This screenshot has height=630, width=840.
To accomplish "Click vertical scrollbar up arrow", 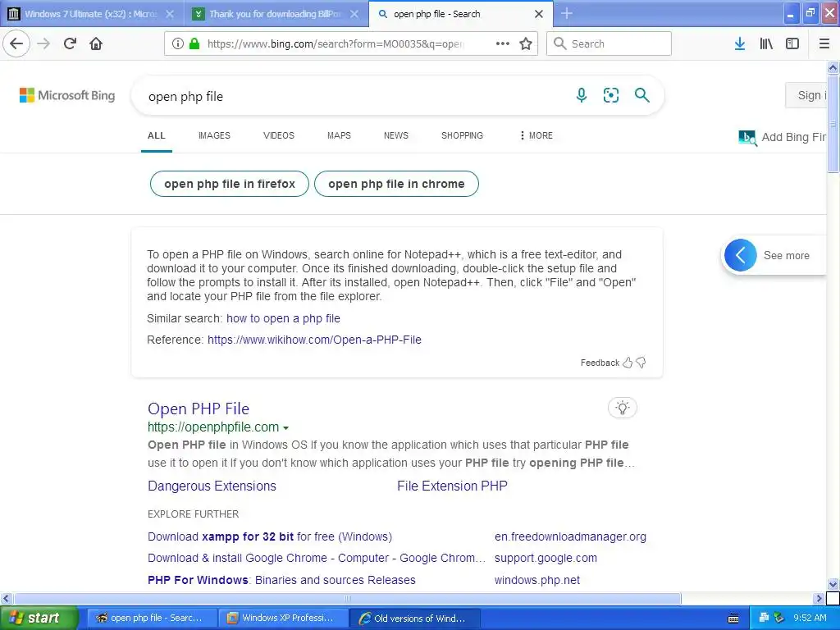I will coord(833,67).
